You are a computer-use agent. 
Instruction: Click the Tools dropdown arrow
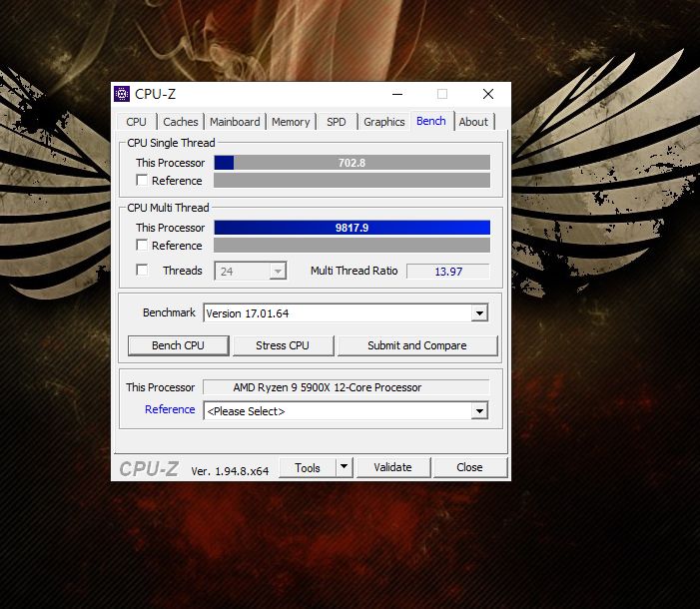344,467
